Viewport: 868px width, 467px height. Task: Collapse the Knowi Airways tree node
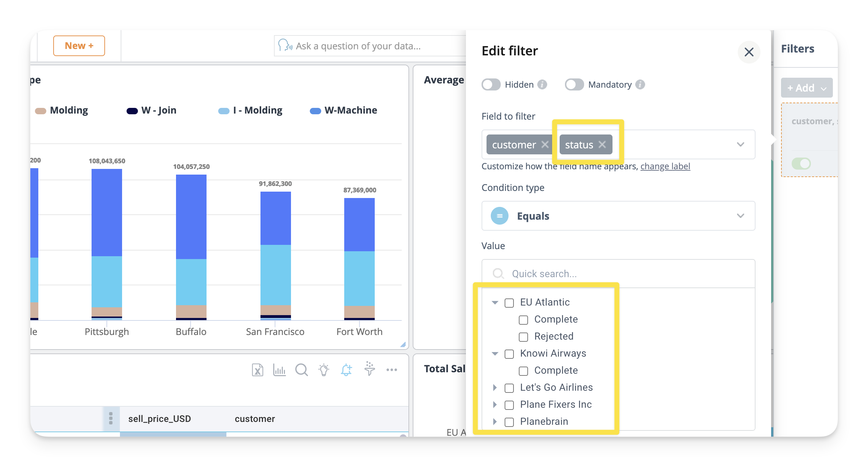[495, 353]
